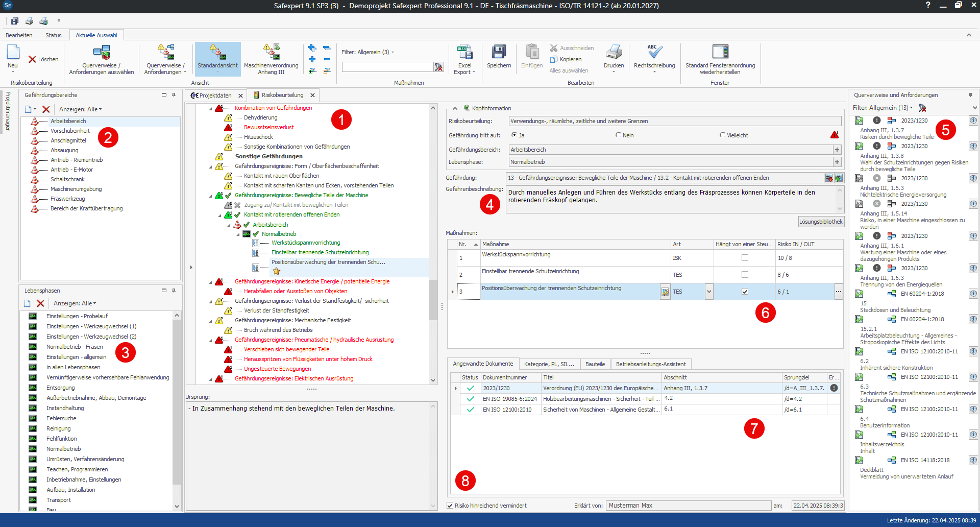Click Maschinenverordnung Anhang III view icon
The height and width of the screenshot is (527, 980).
[271, 52]
